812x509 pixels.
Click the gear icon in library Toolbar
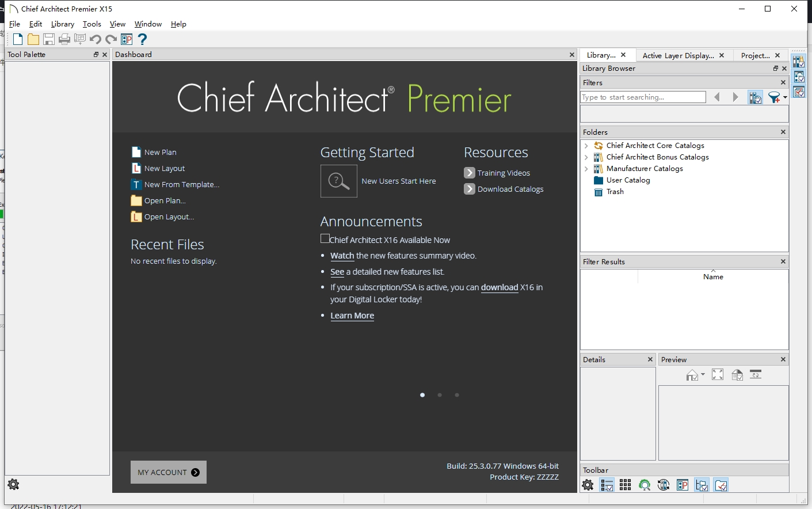click(x=588, y=485)
